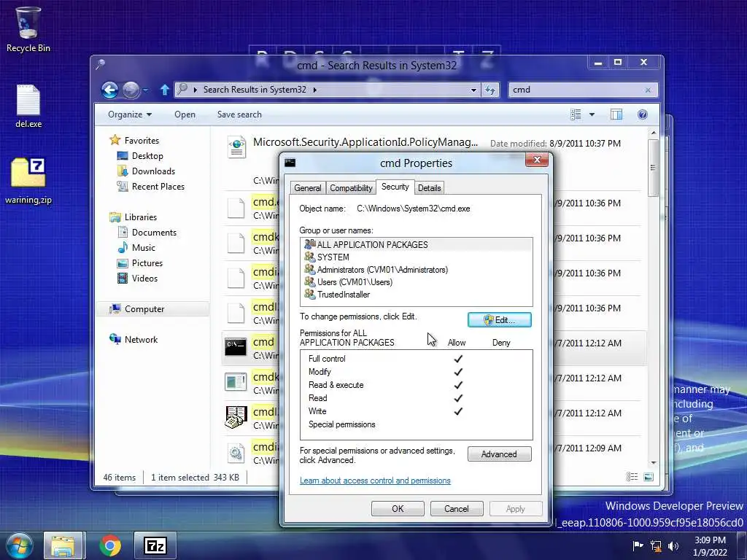Click Explorer file list scroll down arrow
This screenshot has height=560, width=747.
(x=653, y=462)
